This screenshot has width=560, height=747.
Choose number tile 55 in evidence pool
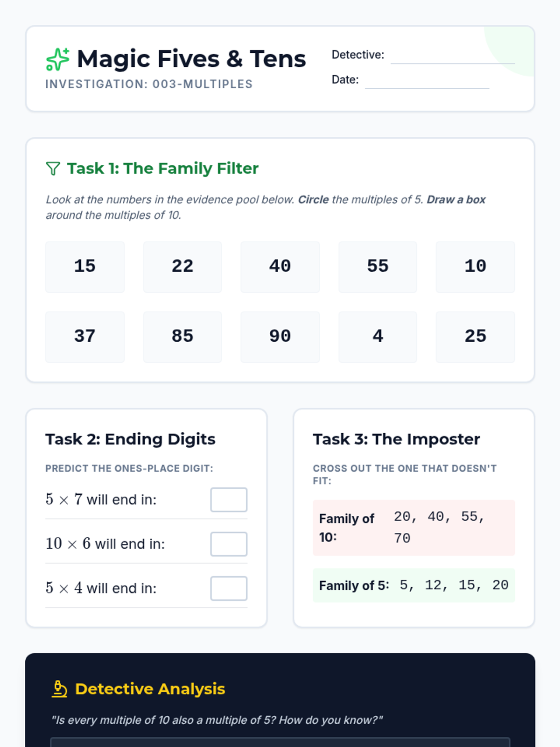point(378,267)
